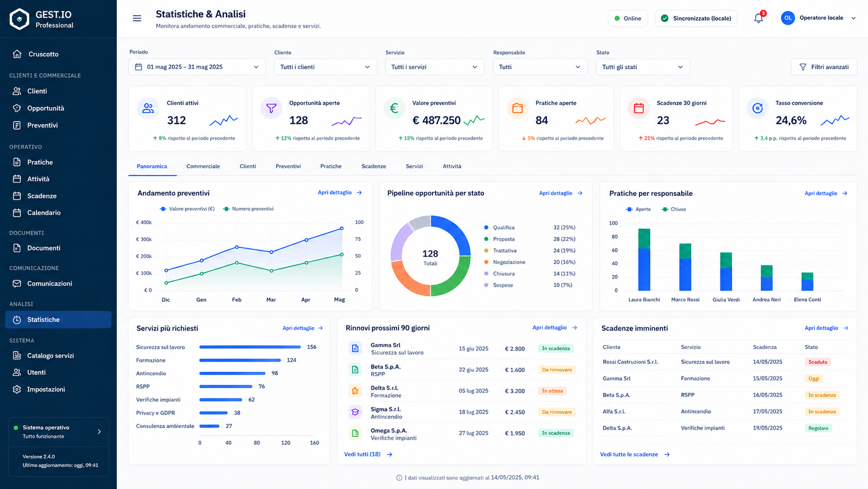Open Cruscotto home icon in sidebar

(17, 54)
